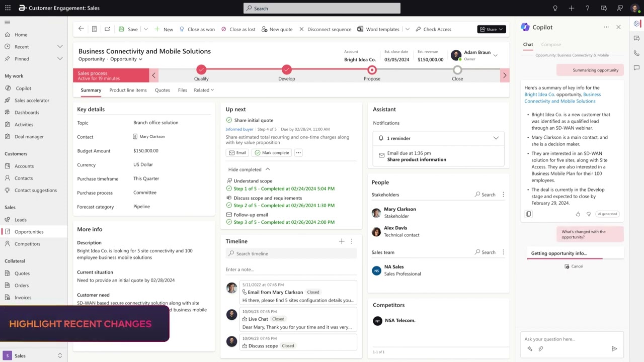Image resolution: width=644 pixels, height=362 pixels.
Task: Open Sales accelerator in sidebar
Action: click(x=32, y=101)
